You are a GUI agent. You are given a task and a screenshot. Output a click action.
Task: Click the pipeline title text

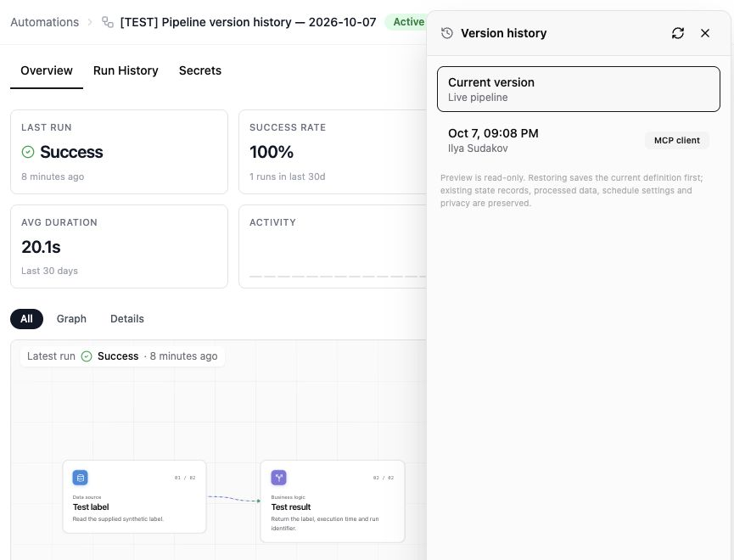[248, 22]
